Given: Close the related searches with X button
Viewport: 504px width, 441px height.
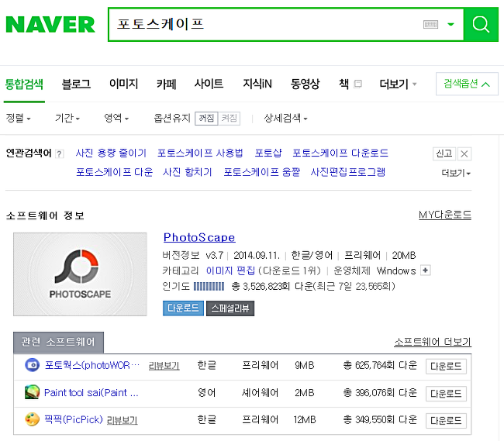Looking at the screenshot, I should pyautogui.click(x=464, y=153).
